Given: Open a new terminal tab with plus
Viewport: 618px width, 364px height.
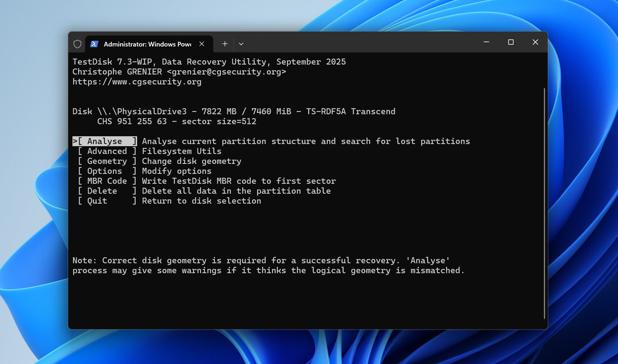Looking at the screenshot, I should click(x=225, y=44).
